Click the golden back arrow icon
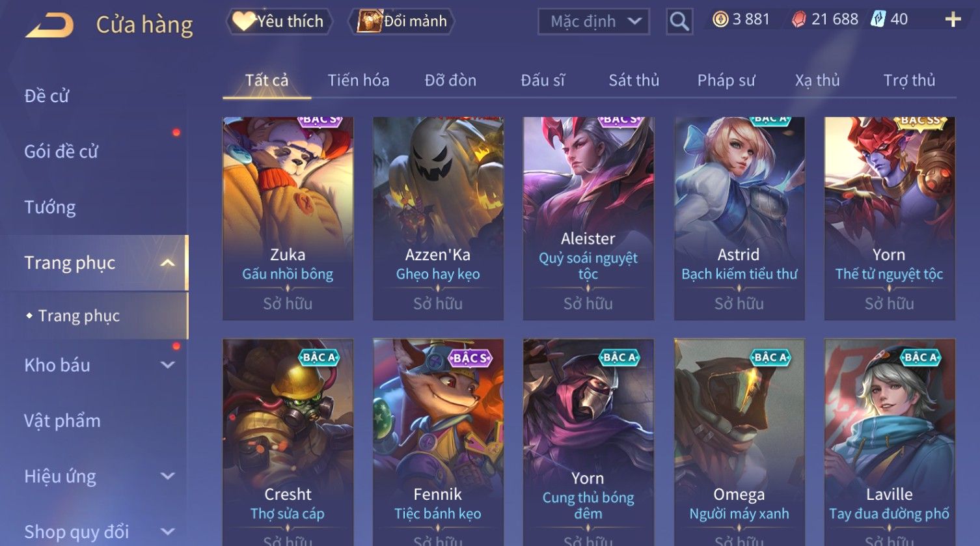 click(49, 25)
